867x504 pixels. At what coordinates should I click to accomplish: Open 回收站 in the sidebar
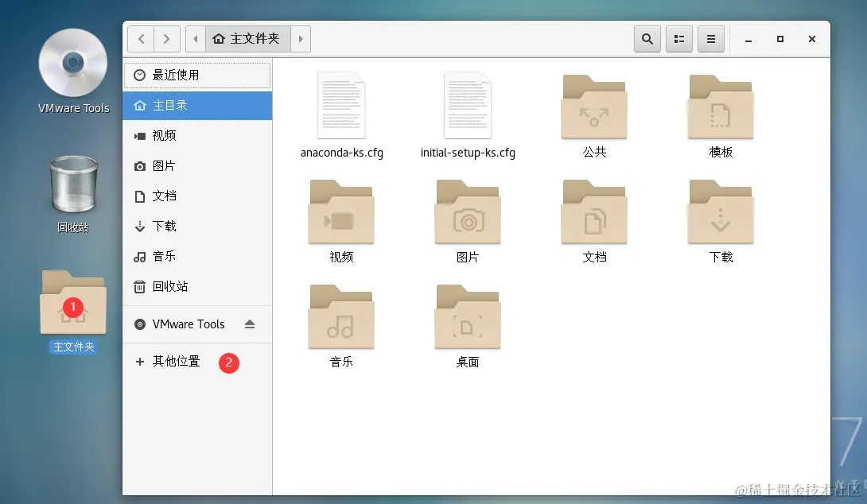point(197,286)
